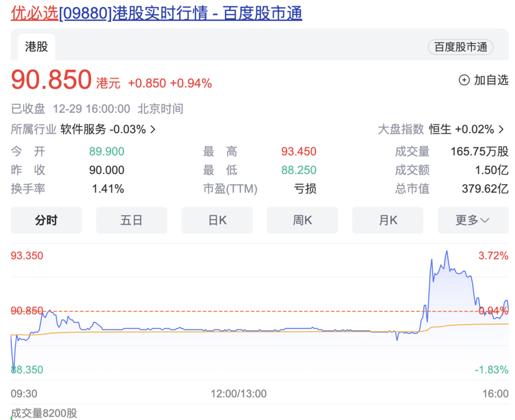Click the 最低 value 88.250
This screenshot has width=515, height=420.
coord(299,170)
